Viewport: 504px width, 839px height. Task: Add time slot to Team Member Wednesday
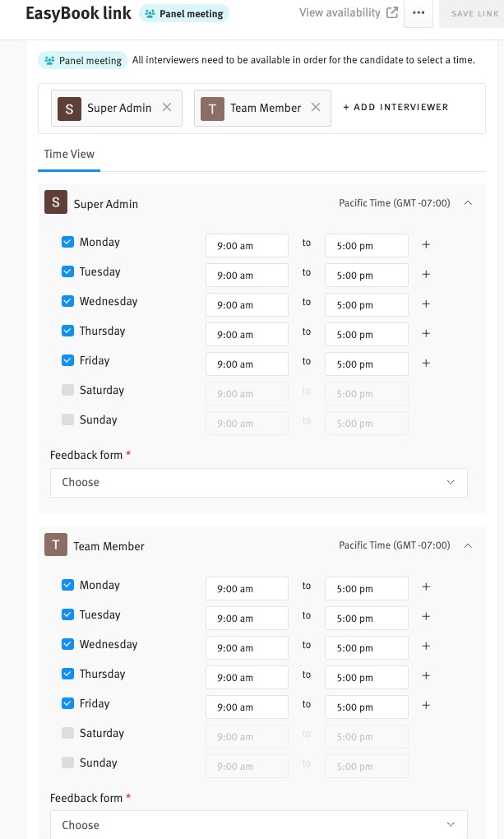coord(426,646)
